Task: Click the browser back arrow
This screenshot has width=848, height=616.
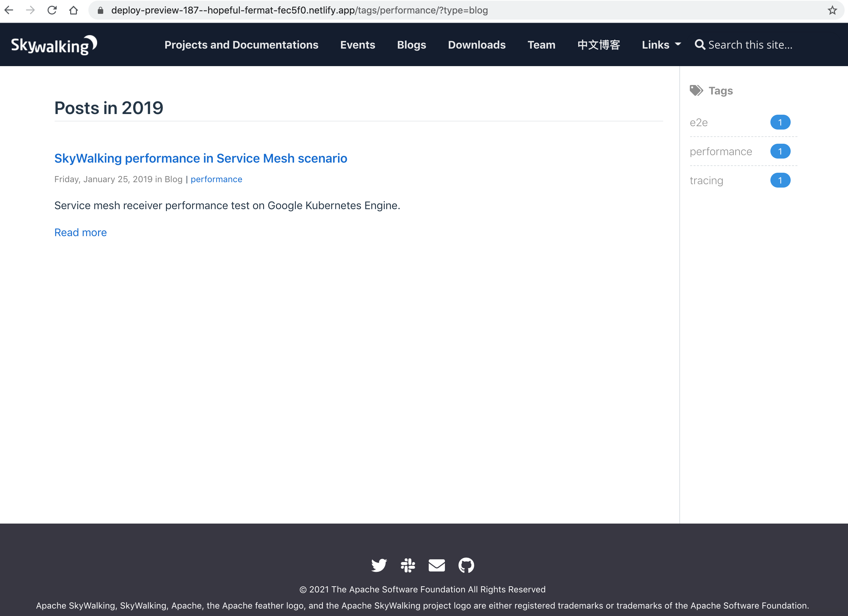Action: coord(9,10)
